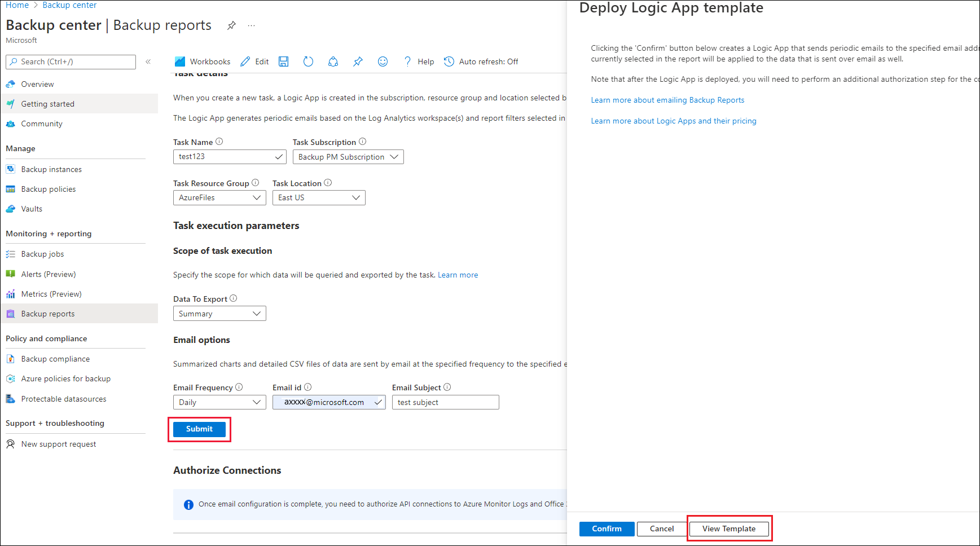Refresh the Backup reports data
This screenshot has height=546, width=980.
[x=307, y=61]
